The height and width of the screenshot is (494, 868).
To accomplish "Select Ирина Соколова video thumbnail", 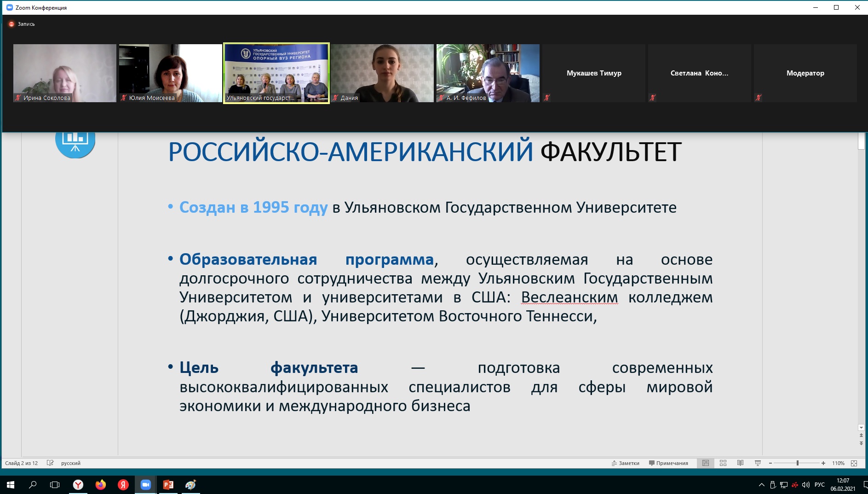I will 65,73.
